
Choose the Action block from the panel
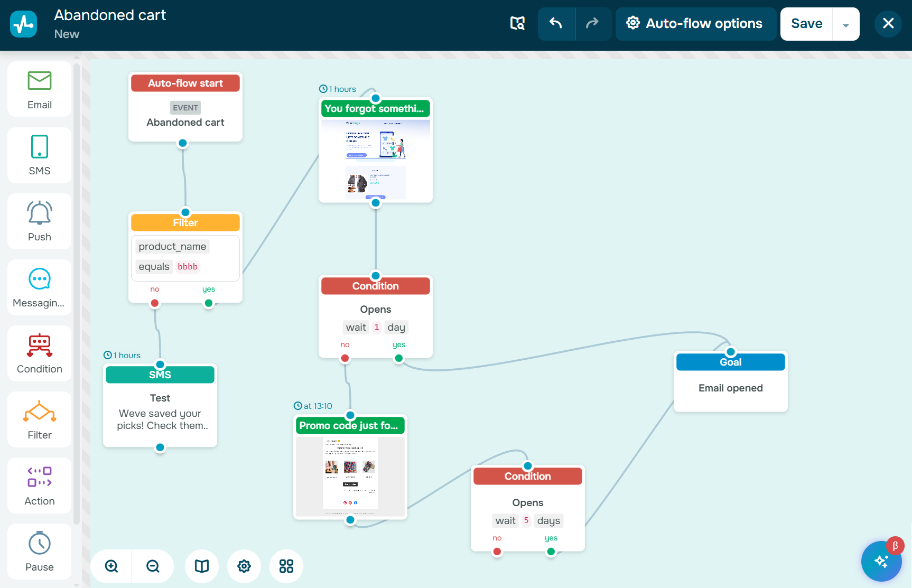(x=39, y=485)
